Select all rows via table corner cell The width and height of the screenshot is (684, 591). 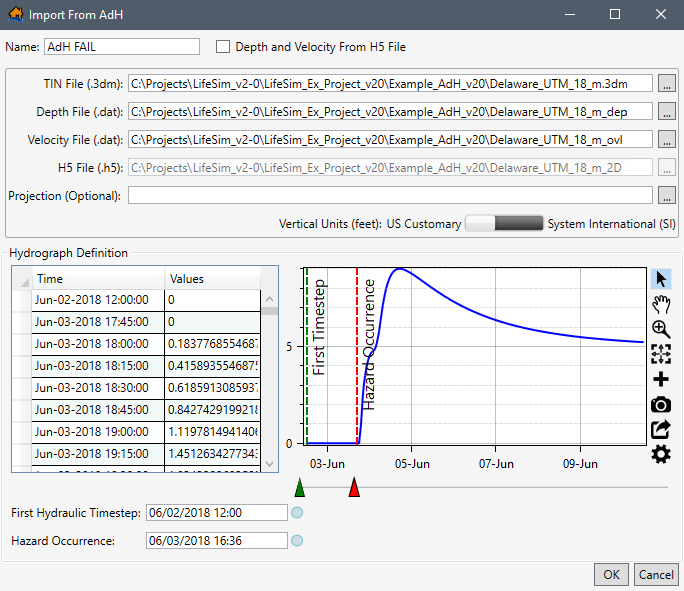22,279
